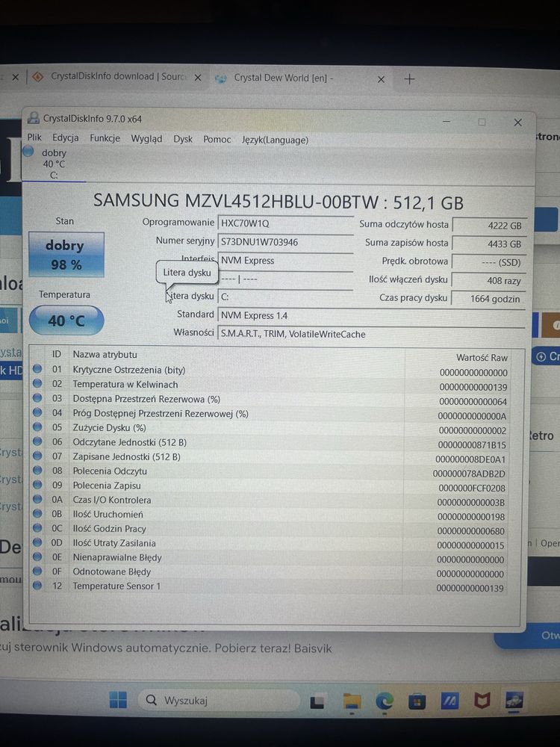Select row 07 Zapisane Jednostki (512 B)

[x=270, y=457]
